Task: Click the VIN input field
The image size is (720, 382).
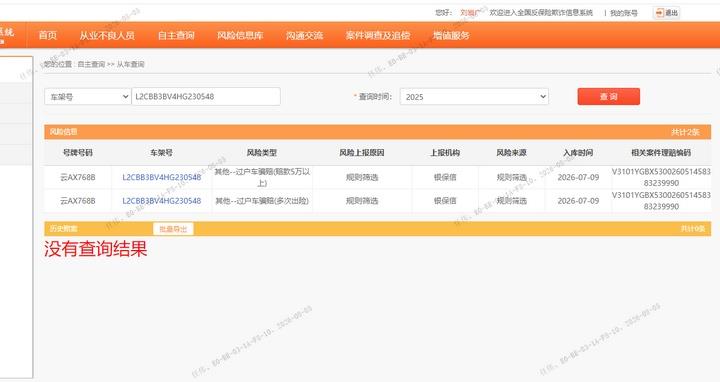Action: pos(206,96)
